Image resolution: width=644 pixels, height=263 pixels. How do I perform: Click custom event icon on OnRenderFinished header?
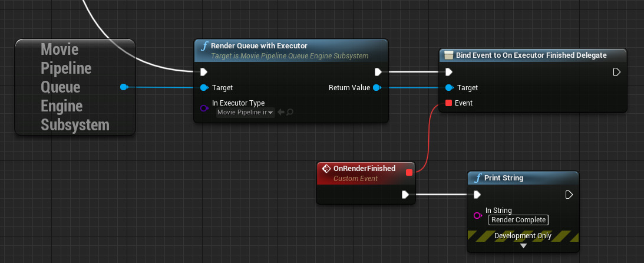pos(326,169)
